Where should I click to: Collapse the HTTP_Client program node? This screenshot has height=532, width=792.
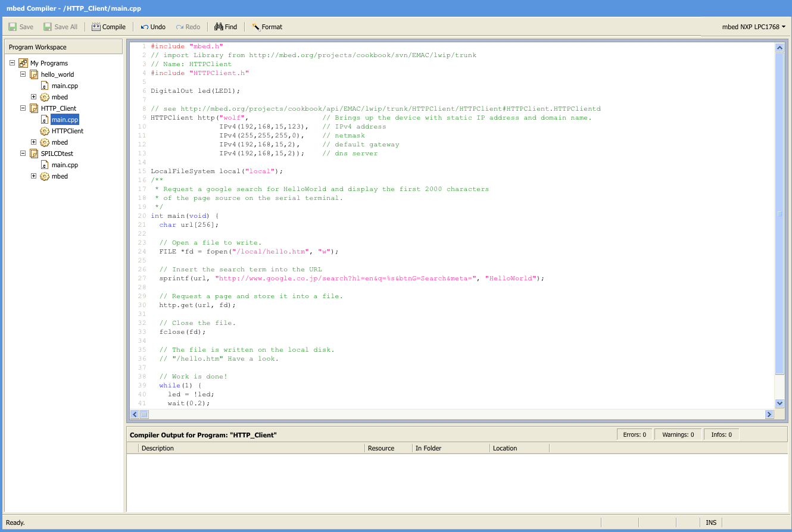23,108
